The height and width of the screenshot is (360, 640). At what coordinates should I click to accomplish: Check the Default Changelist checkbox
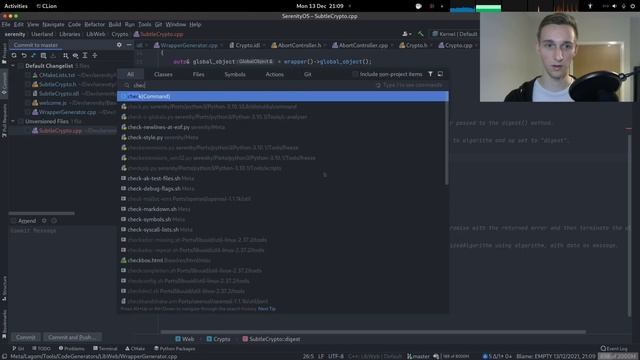[x=20, y=66]
